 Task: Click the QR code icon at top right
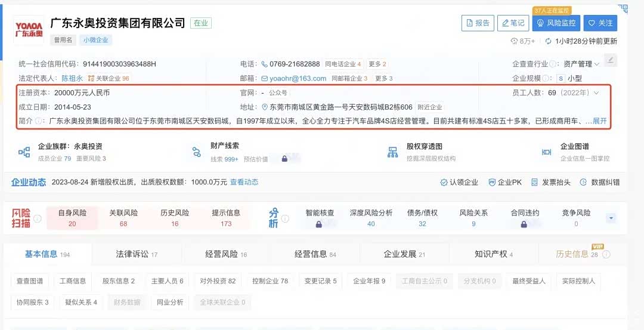point(623,8)
